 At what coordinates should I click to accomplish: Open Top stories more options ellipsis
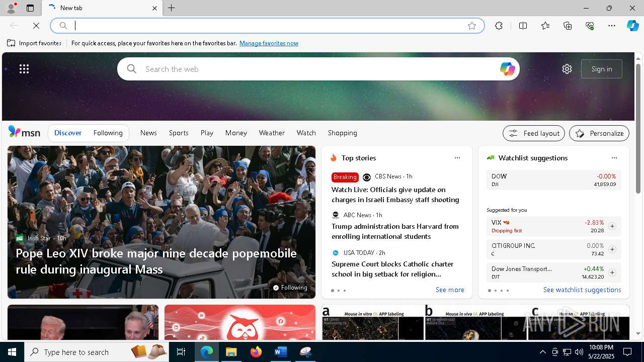tap(457, 158)
